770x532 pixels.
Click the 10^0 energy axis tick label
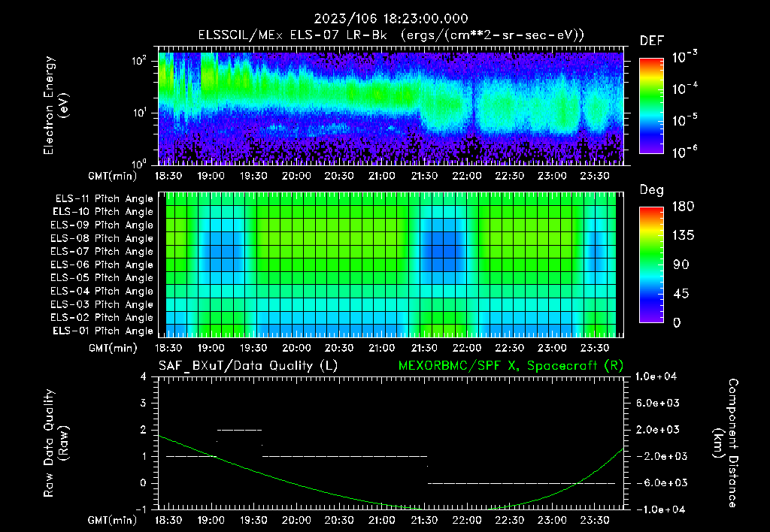click(139, 163)
